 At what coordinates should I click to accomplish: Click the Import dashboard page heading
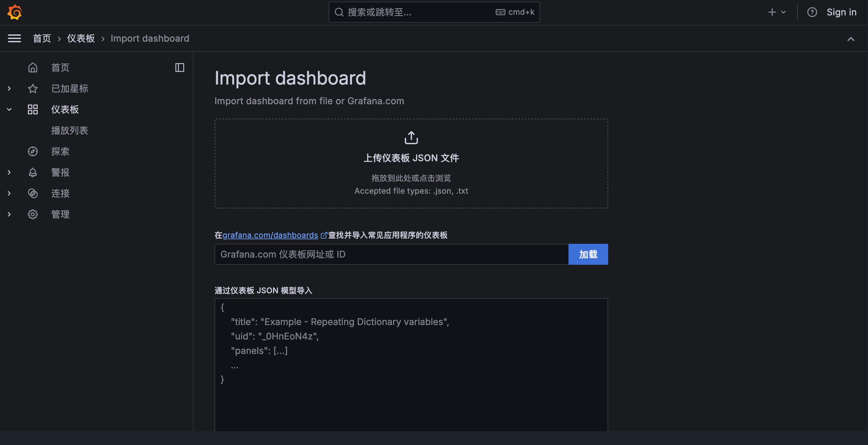pyautogui.click(x=290, y=78)
